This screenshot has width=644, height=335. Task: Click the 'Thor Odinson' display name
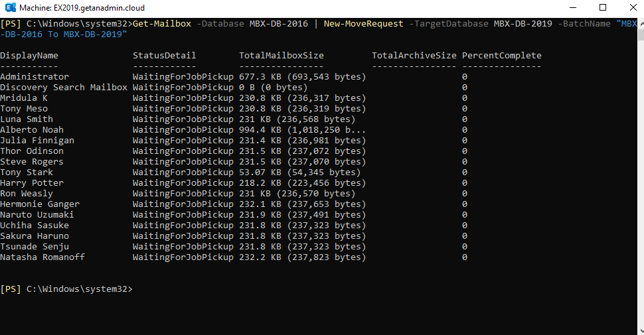click(32, 151)
